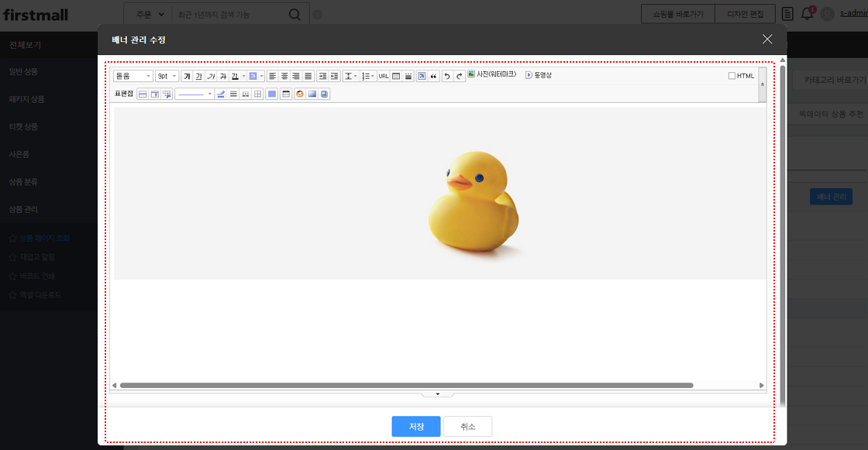Insert a horizontal line

pos(408,77)
